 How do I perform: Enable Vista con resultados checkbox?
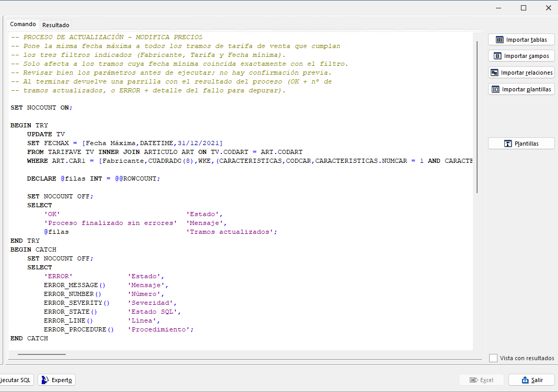point(493,358)
